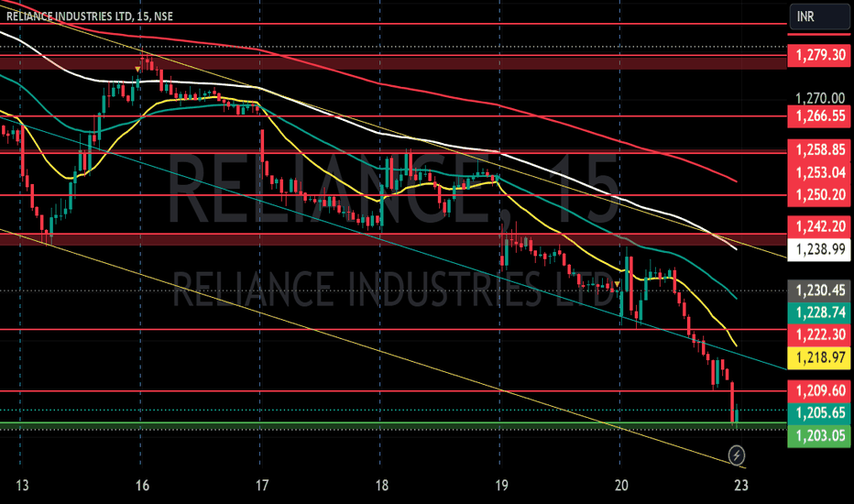Click the teal 1,228.74 moving average label
This screenshot has width=854, height=504.
(820, 312)
